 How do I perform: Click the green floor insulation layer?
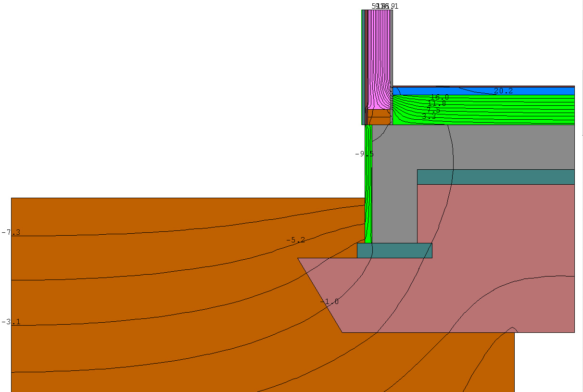[x=505, y=110]
